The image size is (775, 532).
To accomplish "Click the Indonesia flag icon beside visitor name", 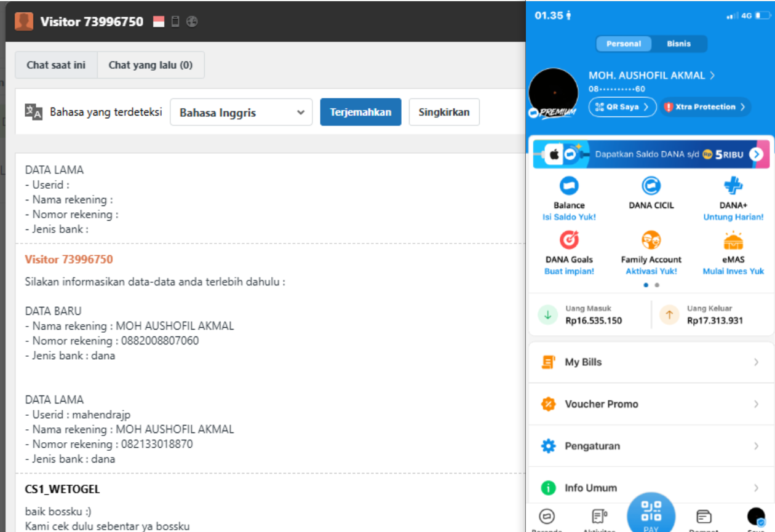I will click(x=159, y=22).
